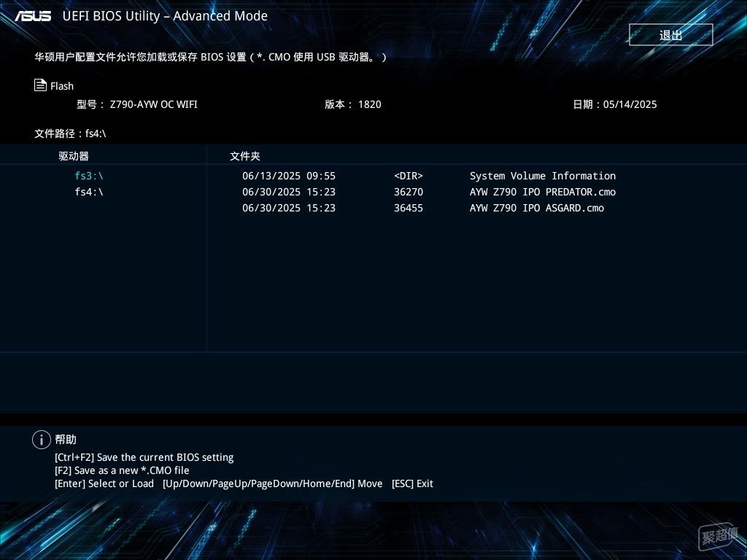Click the F2 save new CMO hint

(x=122, y=470)
